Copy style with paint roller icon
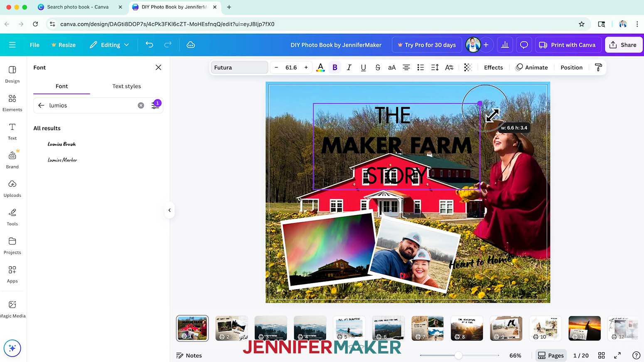 598,67
